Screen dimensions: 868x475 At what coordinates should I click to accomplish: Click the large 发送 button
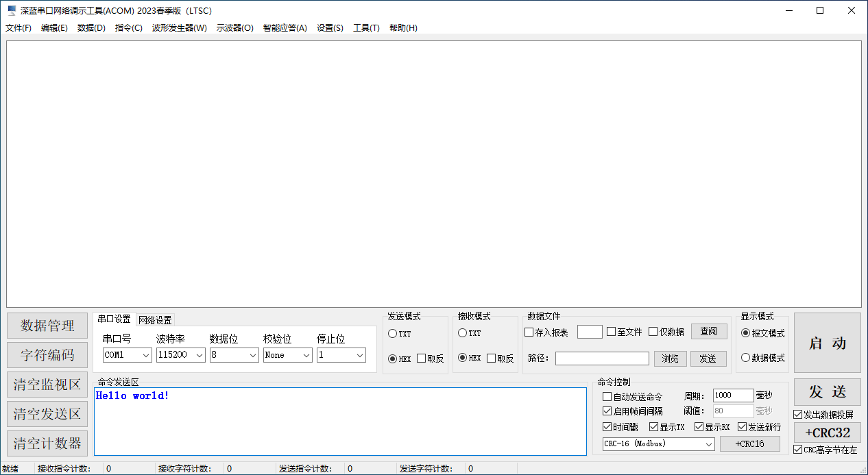tap(828, 392)
